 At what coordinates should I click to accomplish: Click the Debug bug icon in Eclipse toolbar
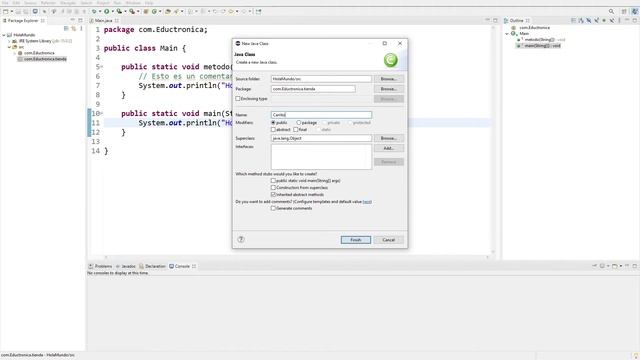(94, 11)
